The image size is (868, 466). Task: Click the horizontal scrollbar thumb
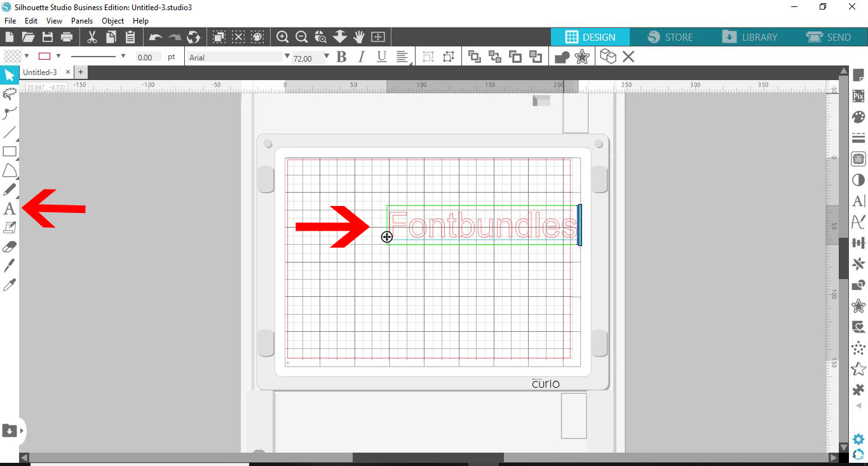click(x=428, y=458)
